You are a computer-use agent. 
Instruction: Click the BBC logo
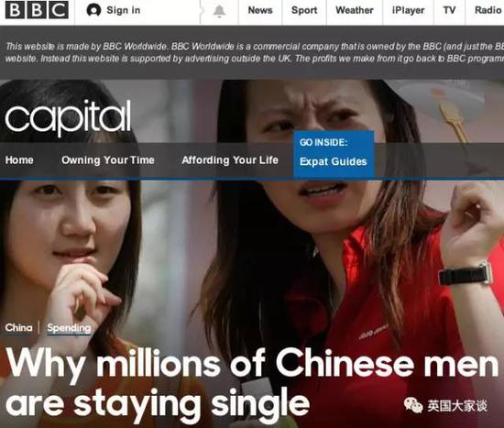point(37,10)
